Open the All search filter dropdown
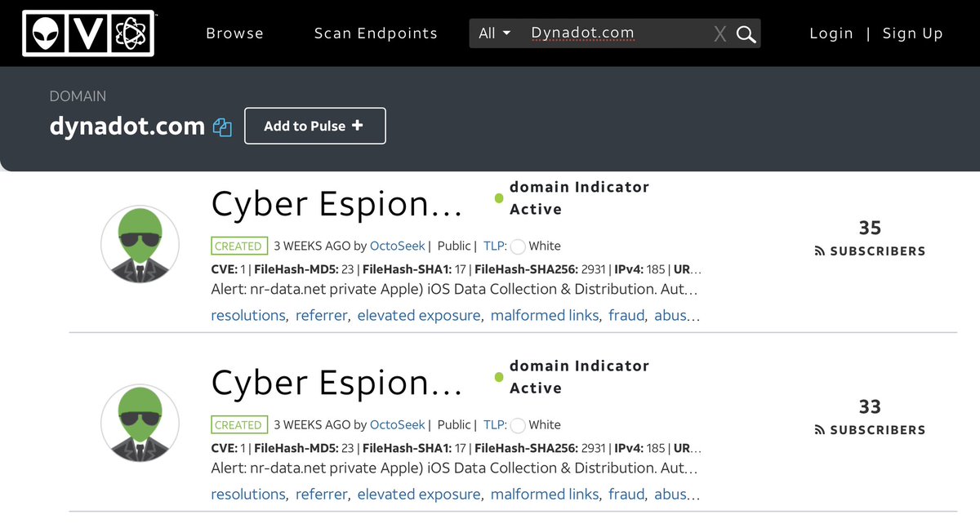 click(494, 33)
